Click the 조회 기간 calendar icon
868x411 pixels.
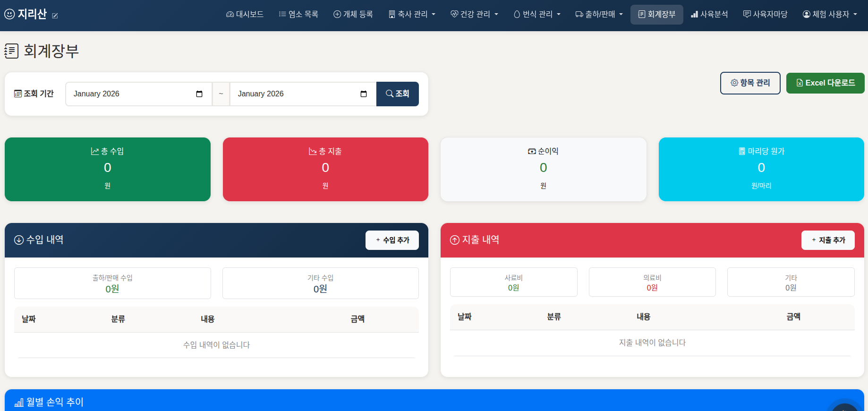(x=18, y=94)
